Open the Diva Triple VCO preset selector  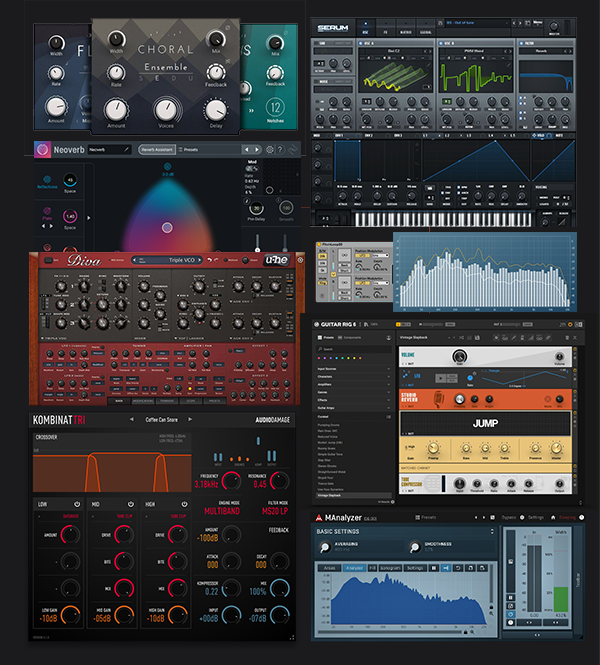167,260
